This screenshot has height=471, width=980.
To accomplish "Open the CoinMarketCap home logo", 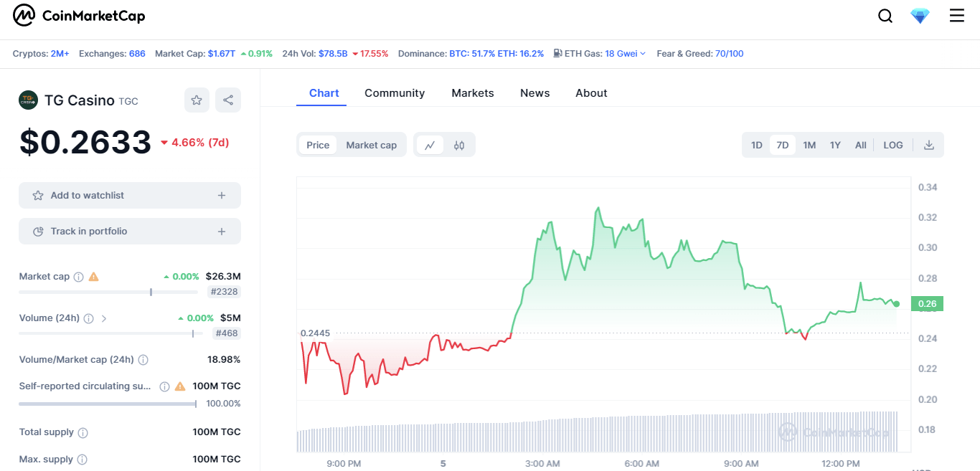I will point(79,15).
